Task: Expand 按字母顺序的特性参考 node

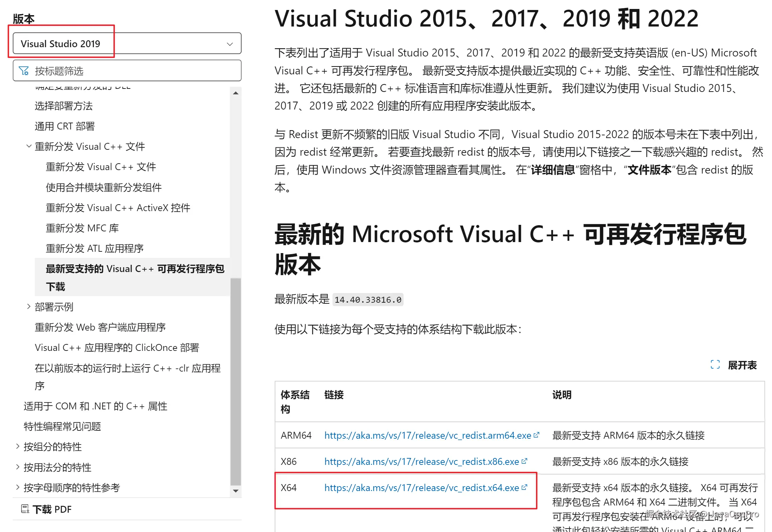Action: coord(18,487)
